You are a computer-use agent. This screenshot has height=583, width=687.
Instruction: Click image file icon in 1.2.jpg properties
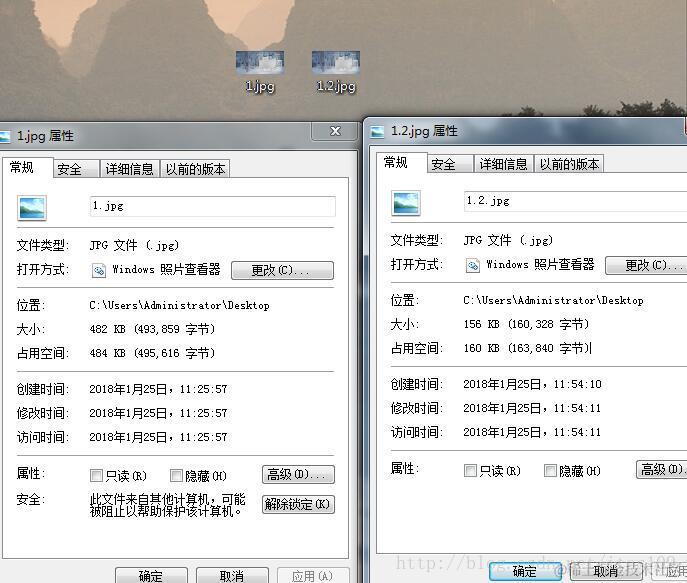pyautogui.click(x=406, y=203)
